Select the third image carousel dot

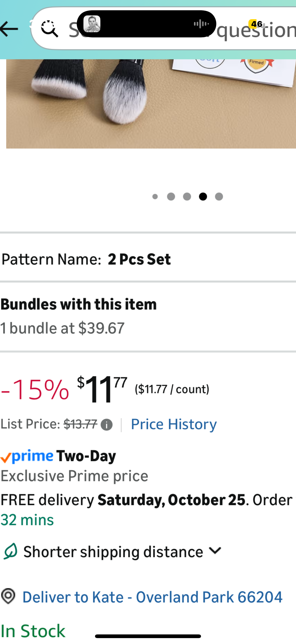(x=187, y=197)
